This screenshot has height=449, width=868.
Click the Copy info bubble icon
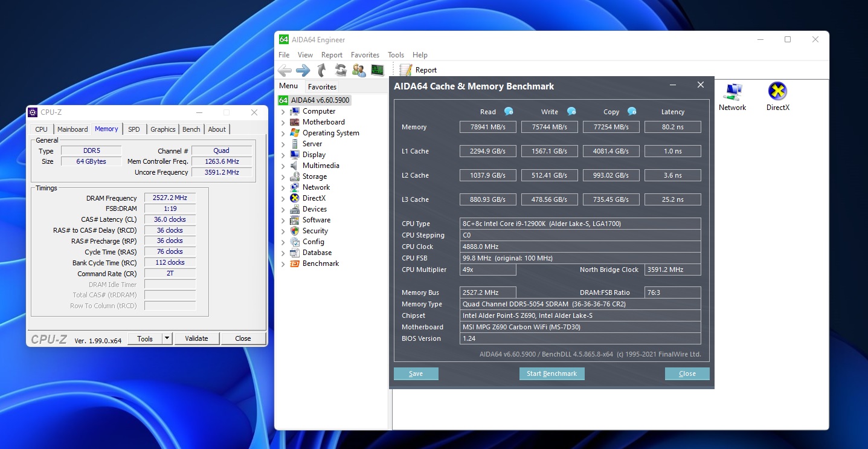(632, 111)
